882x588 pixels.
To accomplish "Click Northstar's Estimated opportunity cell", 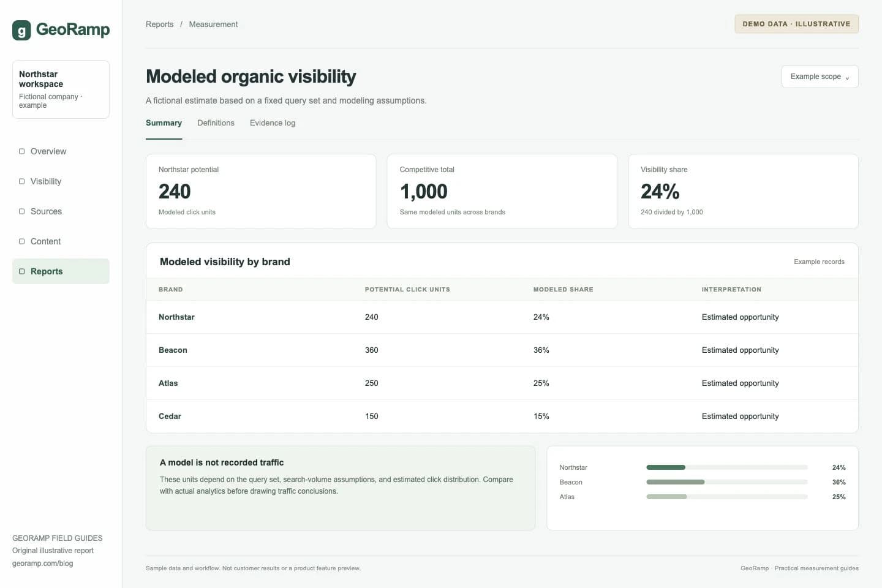I will tap(740, 317).
